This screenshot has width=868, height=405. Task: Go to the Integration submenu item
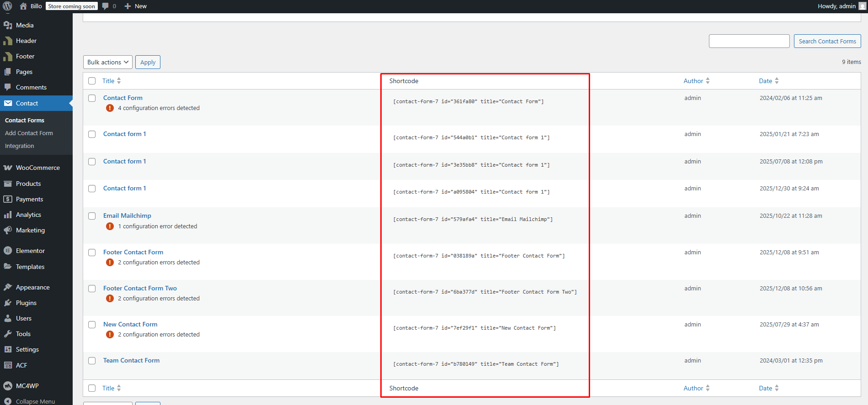(19, 146)
